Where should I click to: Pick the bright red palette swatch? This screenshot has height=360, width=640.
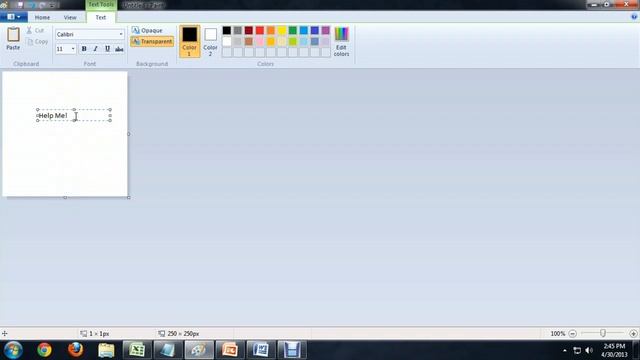[x=260, y=30]
